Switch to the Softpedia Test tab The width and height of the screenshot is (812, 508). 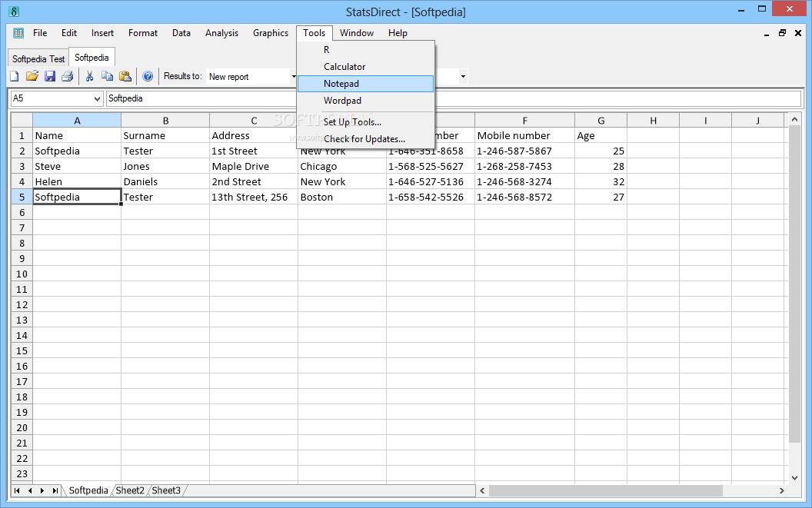38,58
